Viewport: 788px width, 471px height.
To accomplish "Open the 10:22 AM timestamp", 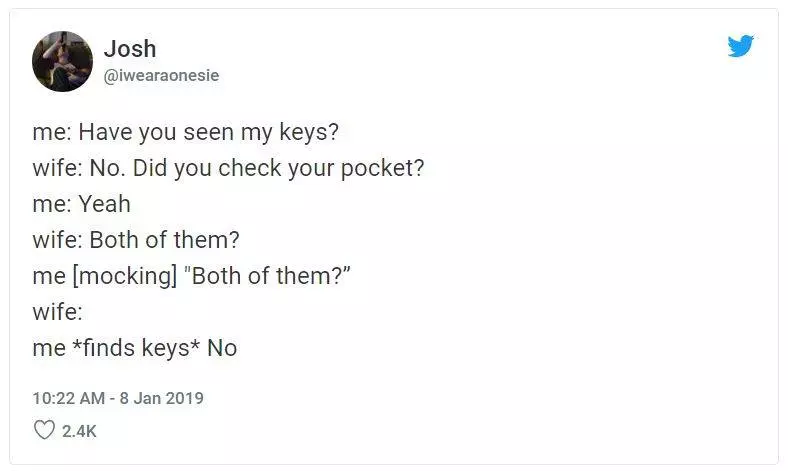I will pos(68,398).
